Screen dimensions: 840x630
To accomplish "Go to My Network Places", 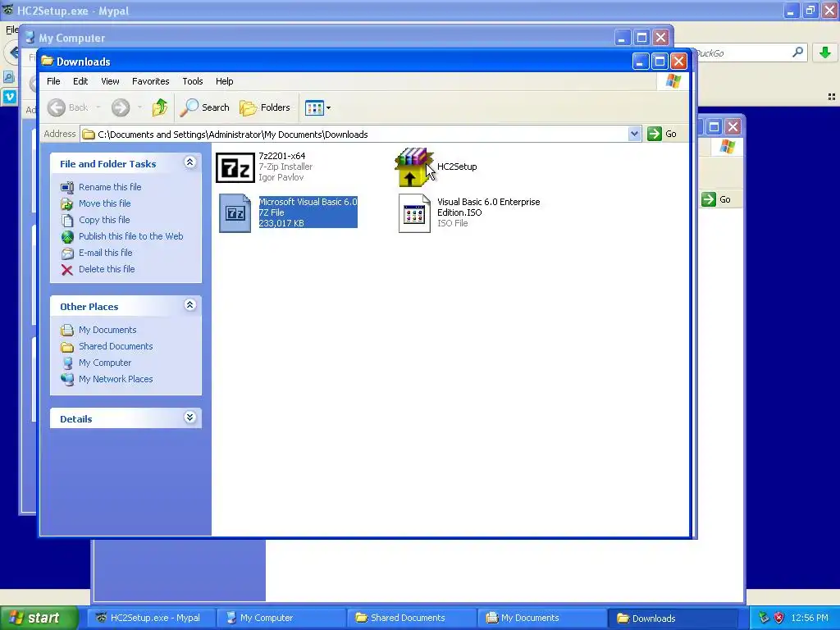I will [x=116, y=379].
